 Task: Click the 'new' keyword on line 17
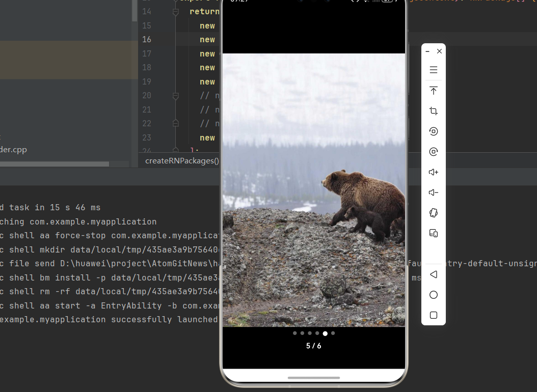207,54
